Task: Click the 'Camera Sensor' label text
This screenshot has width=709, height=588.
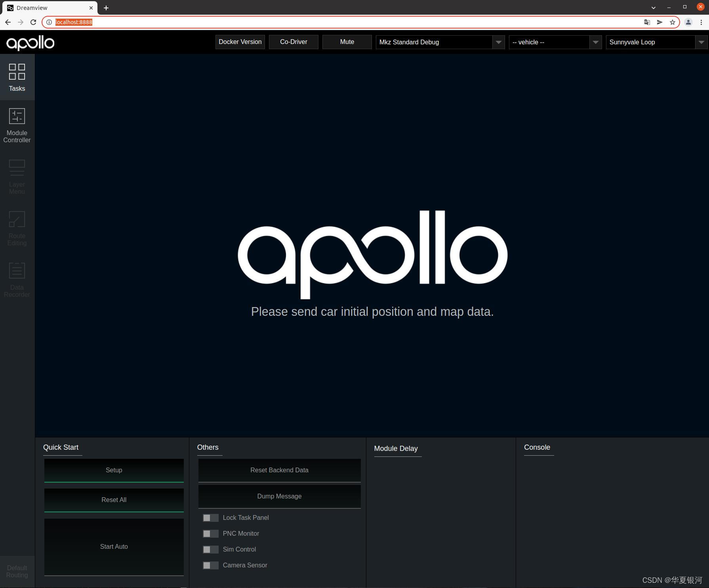Action: coord(245,565)
